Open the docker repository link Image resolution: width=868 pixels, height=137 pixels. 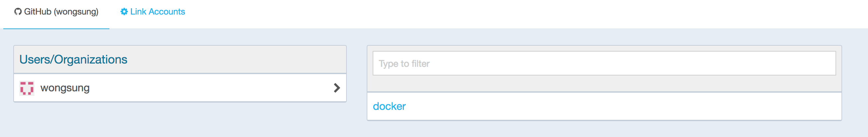tap(389, 106)
